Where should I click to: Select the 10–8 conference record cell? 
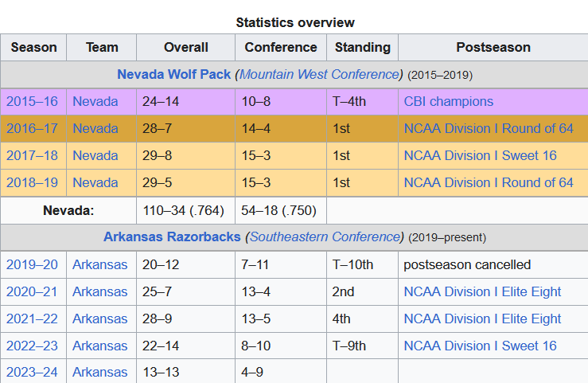click(281, 101)
